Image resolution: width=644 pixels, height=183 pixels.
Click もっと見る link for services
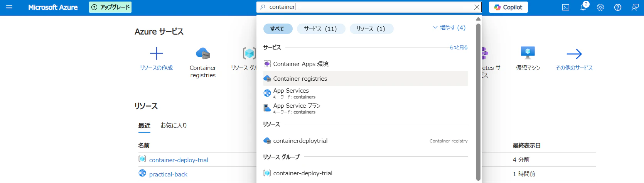(x=459, y=47)
